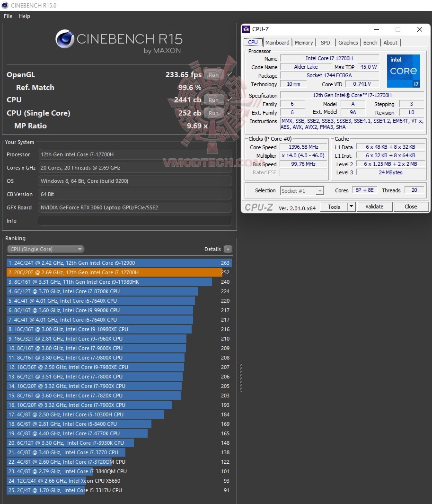Select ranking row 18 Core i5-8400

pos(119,424)
